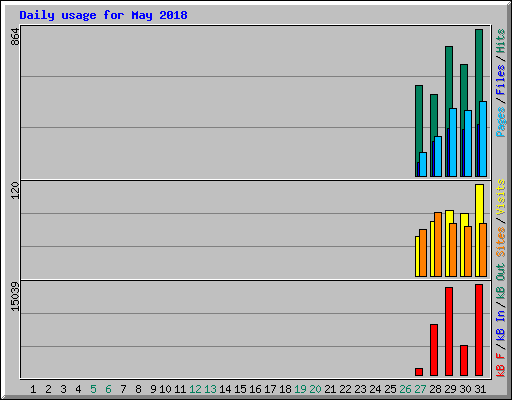
Task: Click day 10 on the x-axis
Action: [x=165, y=389]
